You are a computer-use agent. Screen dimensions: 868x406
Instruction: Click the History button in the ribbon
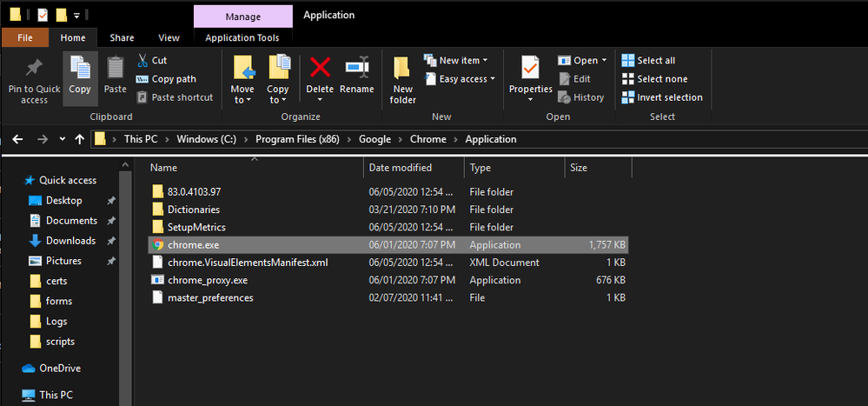580,97
